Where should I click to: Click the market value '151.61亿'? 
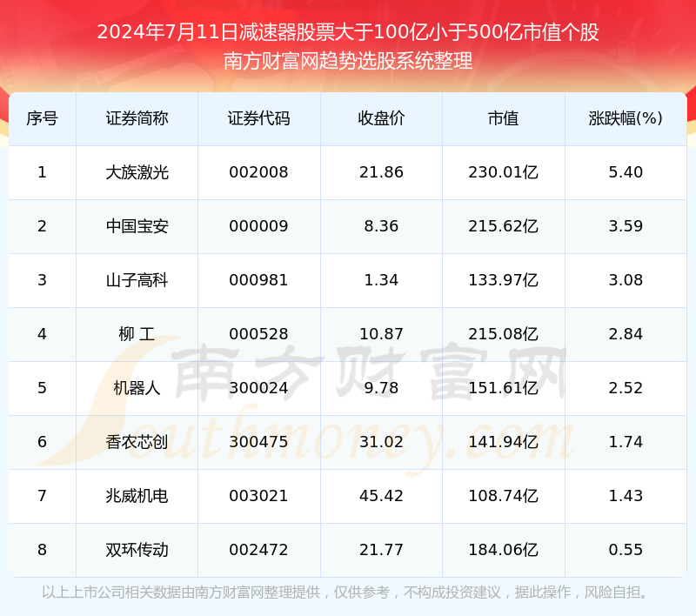tap(504, 388)
